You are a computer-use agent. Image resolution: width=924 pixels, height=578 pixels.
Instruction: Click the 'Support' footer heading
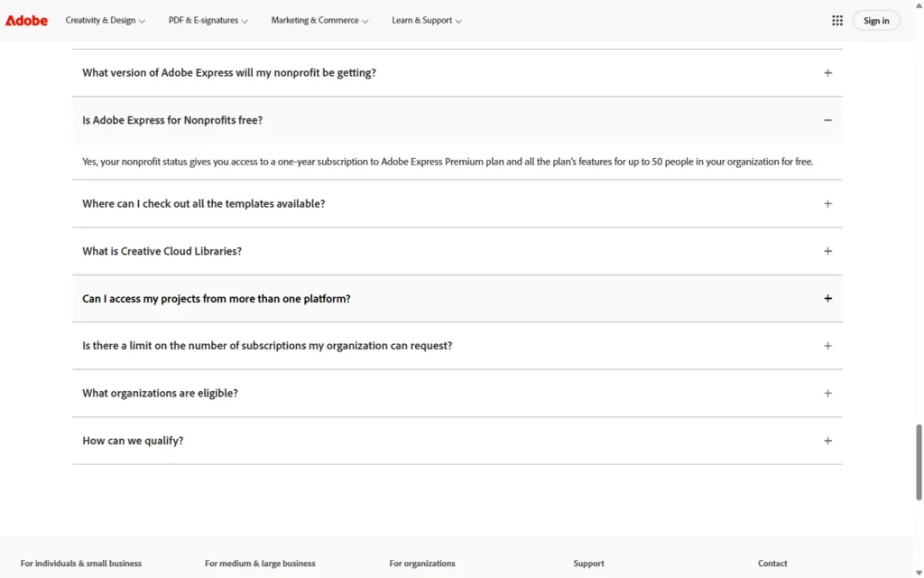point(588,564)
